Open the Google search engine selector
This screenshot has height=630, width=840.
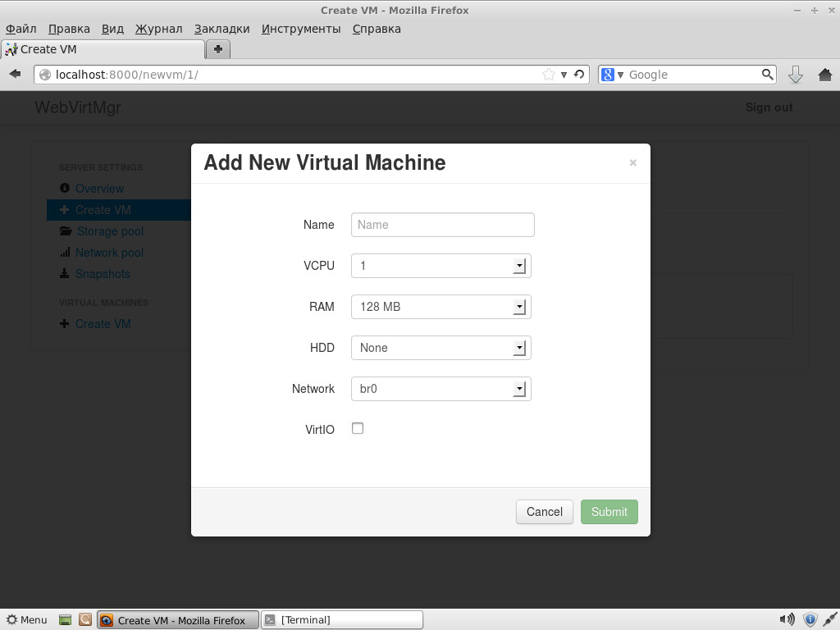click(x=612, y=75)
